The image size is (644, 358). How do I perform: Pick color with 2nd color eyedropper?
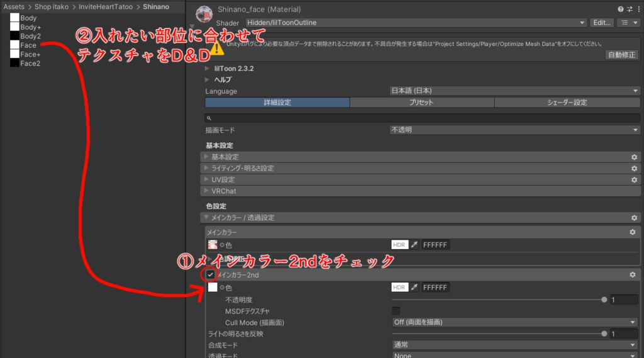pyautogui.click(x=414, y=288)
